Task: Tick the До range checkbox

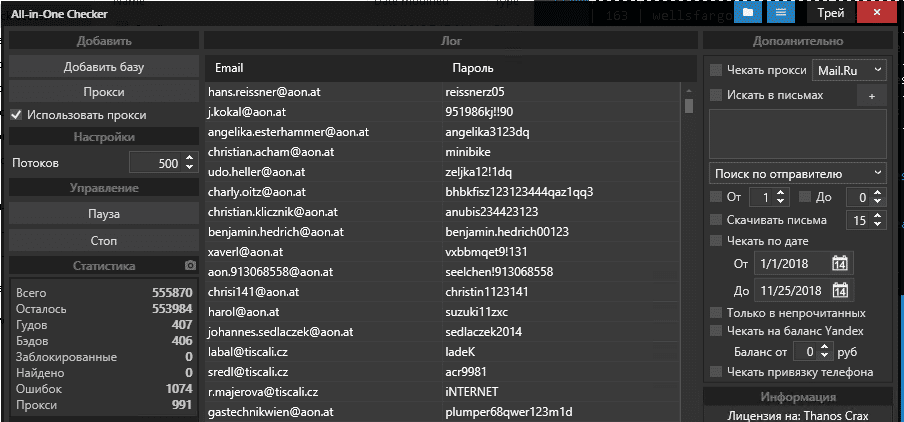Action: [805, 197]
